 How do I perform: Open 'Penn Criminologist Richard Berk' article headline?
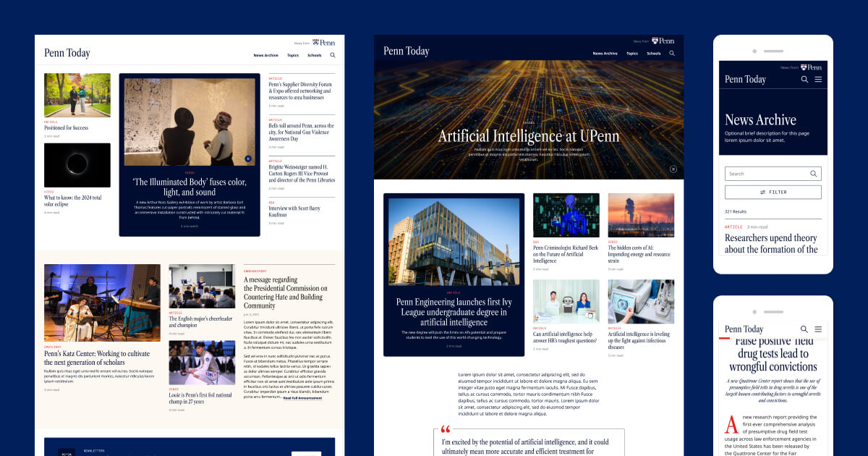pyautogui.click(x=566, y=254)
